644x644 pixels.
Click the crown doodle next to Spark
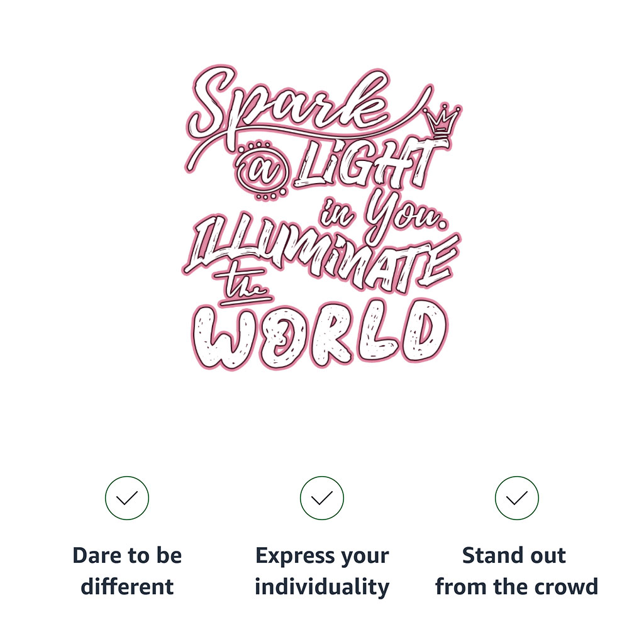tap(441, 120)
